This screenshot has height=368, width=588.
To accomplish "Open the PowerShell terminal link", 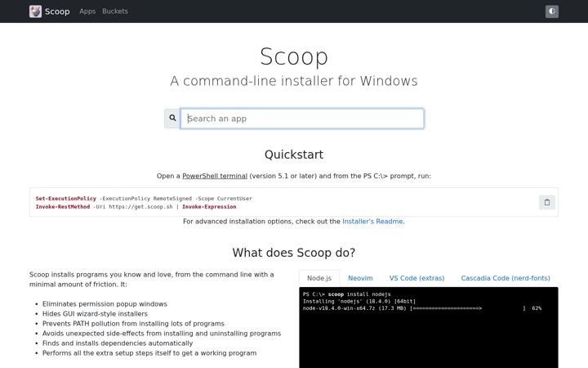I will pyautogui.click(x=215, y=176).
